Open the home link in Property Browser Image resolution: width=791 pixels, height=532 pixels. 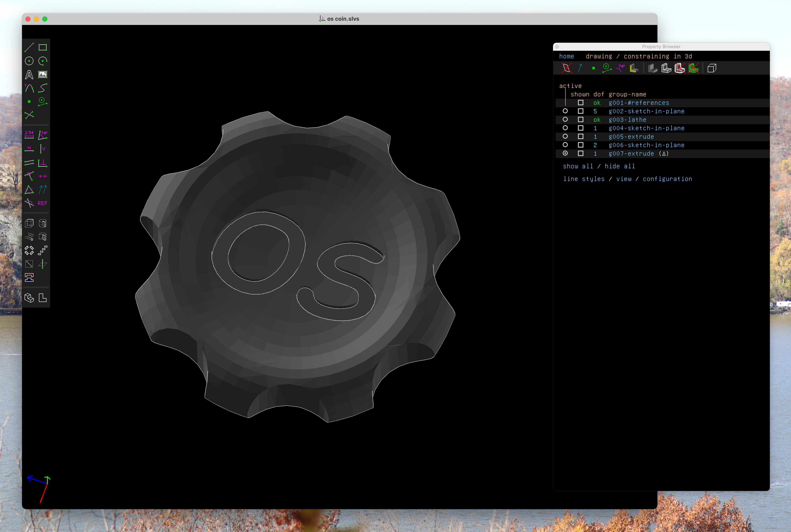point(567,56)
